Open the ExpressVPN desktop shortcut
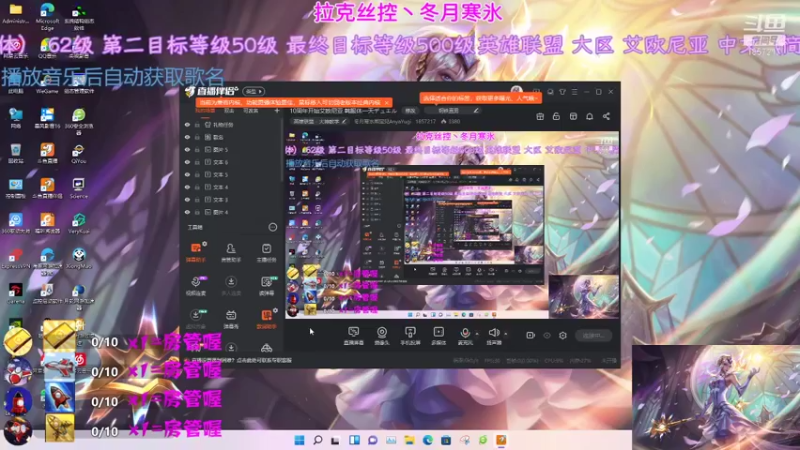The image size is (800, 450). point(15,259)
